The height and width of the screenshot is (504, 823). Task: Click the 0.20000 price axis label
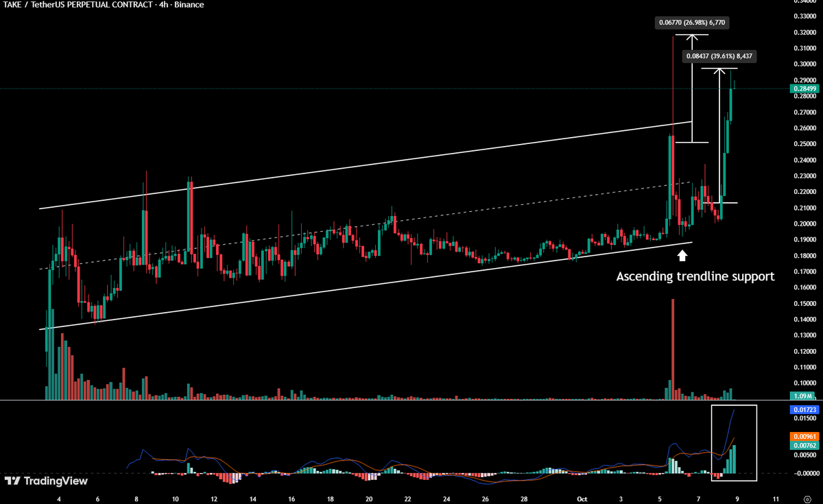click(804, 224)
